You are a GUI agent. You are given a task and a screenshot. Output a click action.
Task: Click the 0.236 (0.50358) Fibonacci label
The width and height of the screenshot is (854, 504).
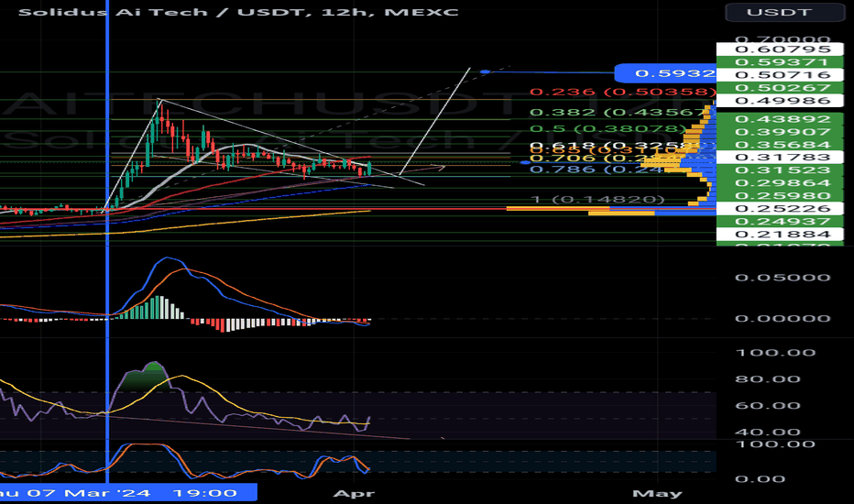[x=622, y=92]
